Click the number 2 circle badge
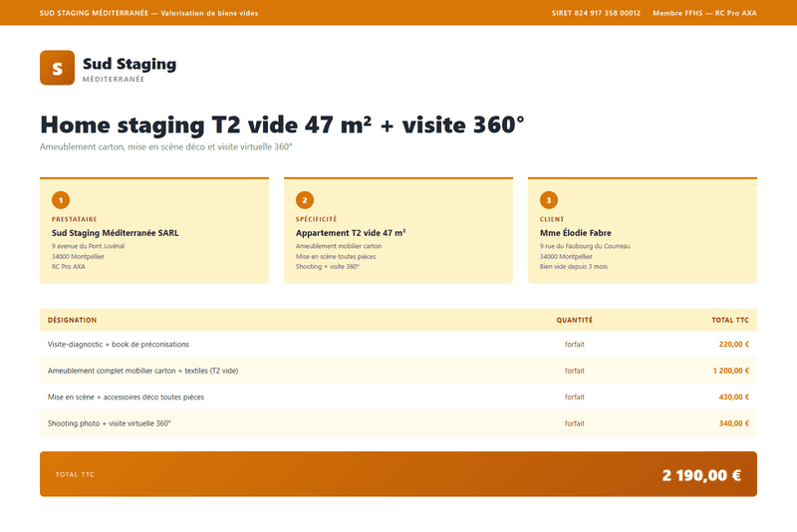 pos(305,200)
